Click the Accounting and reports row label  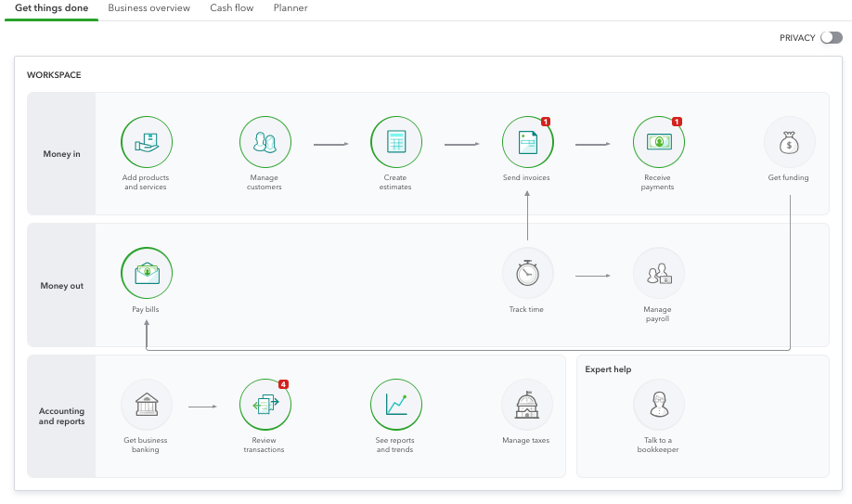click(x=61, y=416)
